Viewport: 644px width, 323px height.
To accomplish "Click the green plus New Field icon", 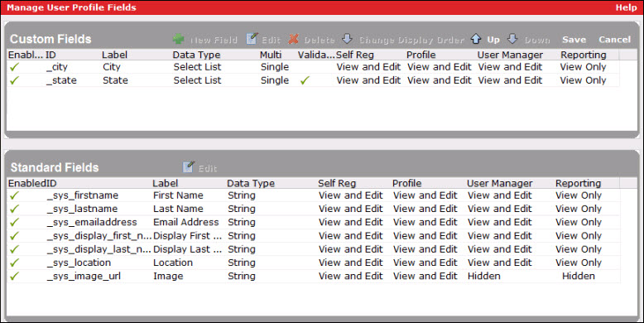I will click(x=178, y=39).
